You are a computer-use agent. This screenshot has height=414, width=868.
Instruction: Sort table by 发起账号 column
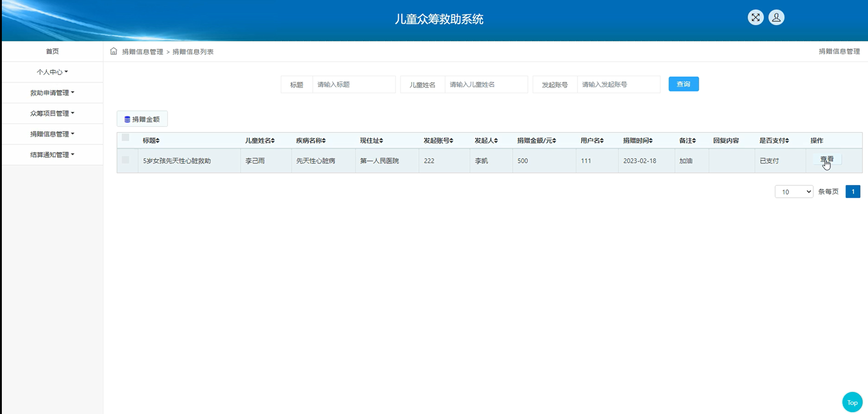pyautogui.click(x=438, y=140)
